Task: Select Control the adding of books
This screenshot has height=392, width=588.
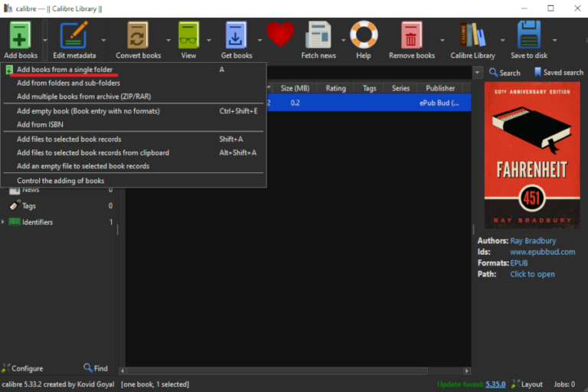Action: 60,181
